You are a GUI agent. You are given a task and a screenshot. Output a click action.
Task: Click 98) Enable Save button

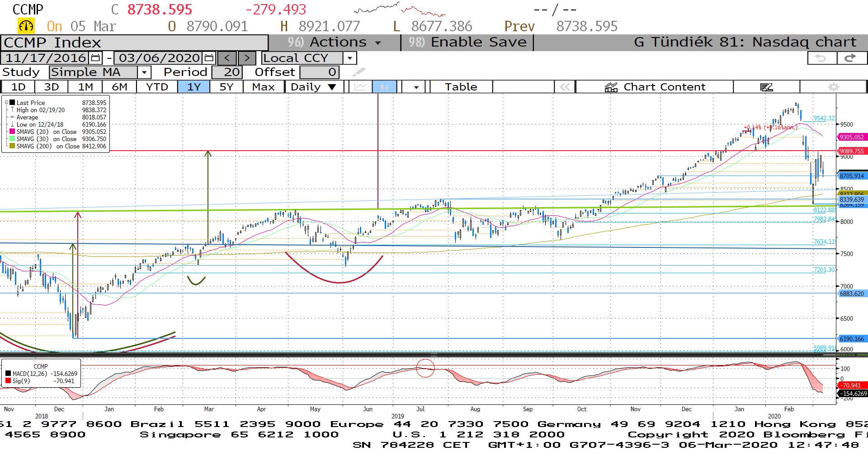click(467, 43)
